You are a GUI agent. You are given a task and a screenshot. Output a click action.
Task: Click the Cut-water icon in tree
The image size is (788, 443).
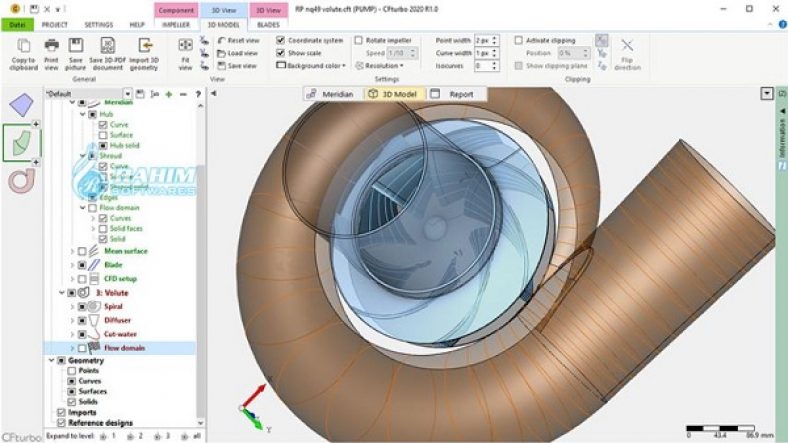tap(94, 334)
